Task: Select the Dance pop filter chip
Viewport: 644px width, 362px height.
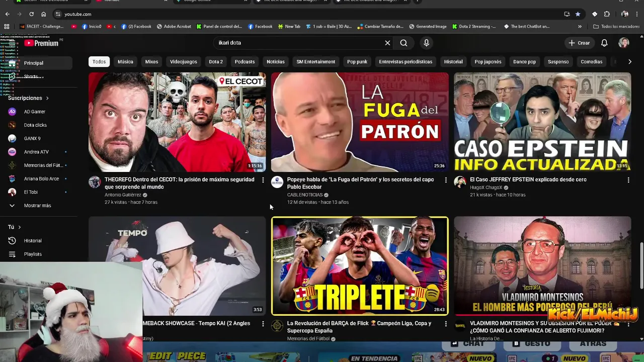Action: (x=524, y=61)
